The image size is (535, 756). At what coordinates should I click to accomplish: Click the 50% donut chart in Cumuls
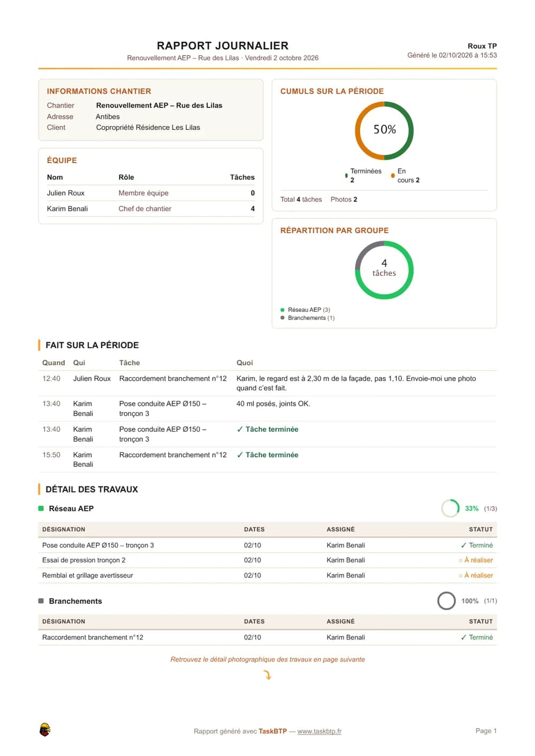(384, 130)
